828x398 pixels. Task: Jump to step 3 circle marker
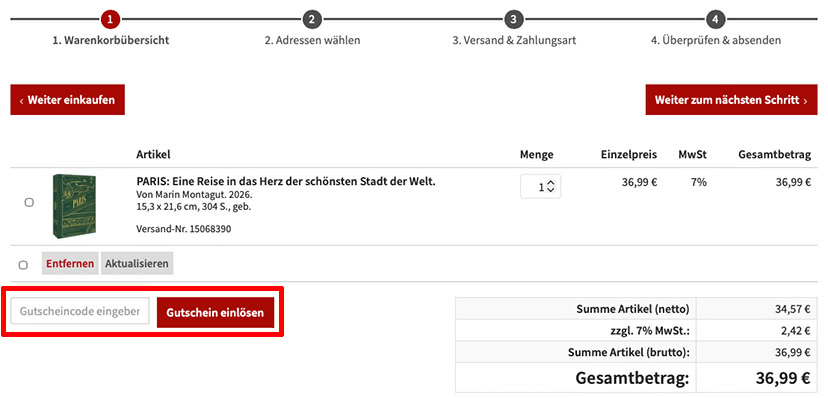pos(514,20)
